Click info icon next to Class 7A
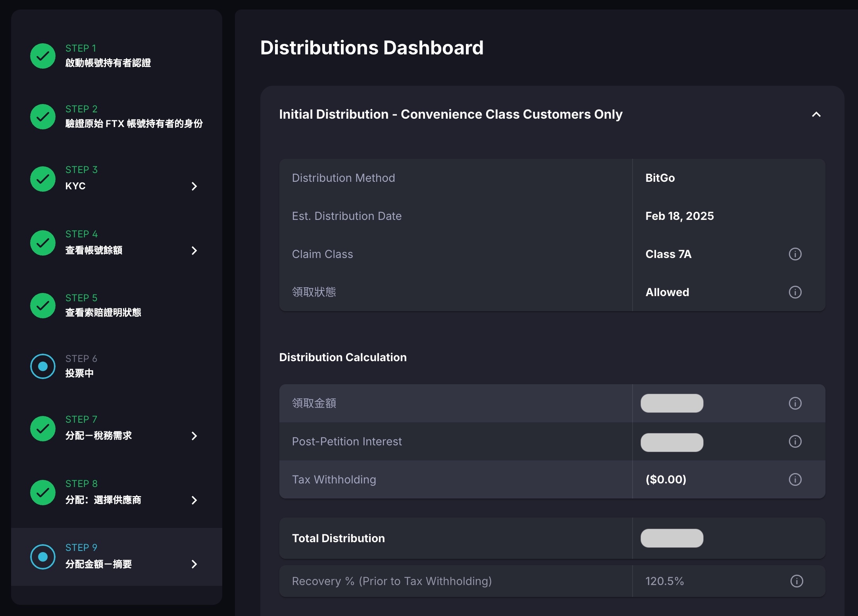858x616 pixels. pyautogui.click(x=795, y=254)
